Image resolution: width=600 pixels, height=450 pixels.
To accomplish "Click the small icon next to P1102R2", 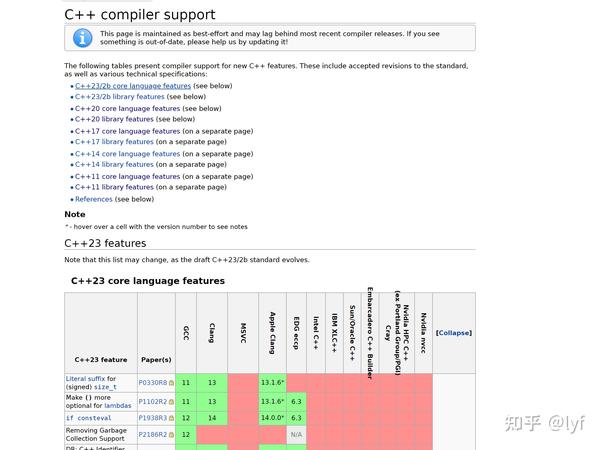I will tap(171, 401).
